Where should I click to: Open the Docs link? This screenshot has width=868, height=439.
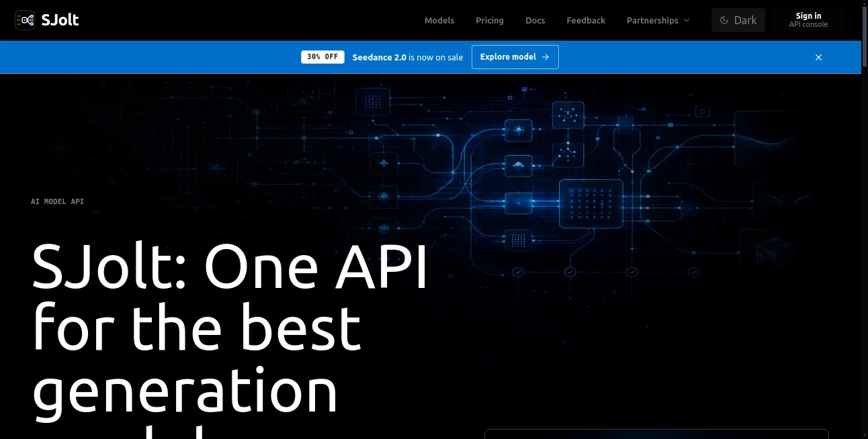[x=535, y=20]
